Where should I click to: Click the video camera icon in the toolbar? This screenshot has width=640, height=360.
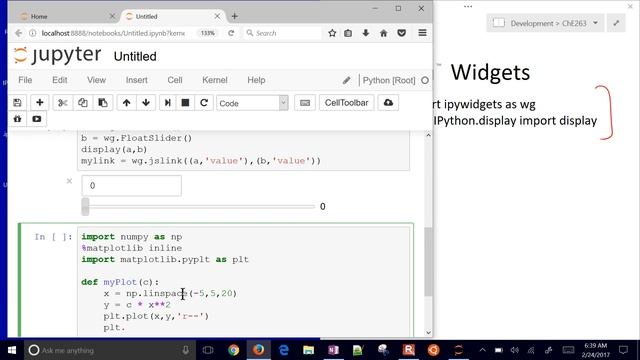[37, 119]
